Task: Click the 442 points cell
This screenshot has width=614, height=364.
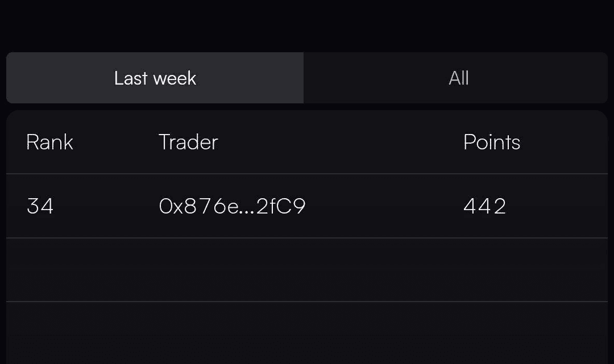Action: coord(485,206)
